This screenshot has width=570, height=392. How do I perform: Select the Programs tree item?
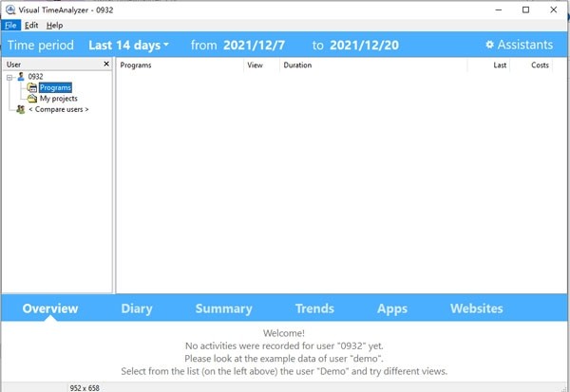55,87
